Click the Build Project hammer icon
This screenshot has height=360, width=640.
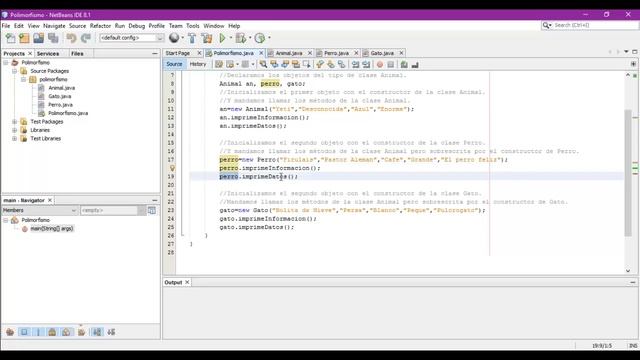(x=192, y=38)
